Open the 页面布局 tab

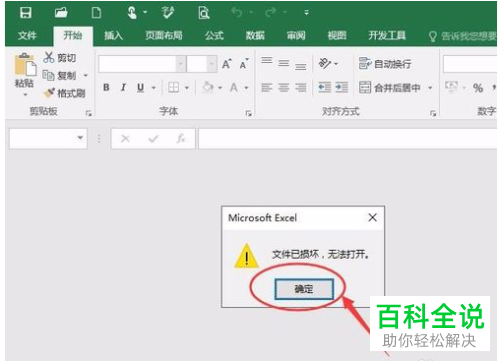(164, 35)
